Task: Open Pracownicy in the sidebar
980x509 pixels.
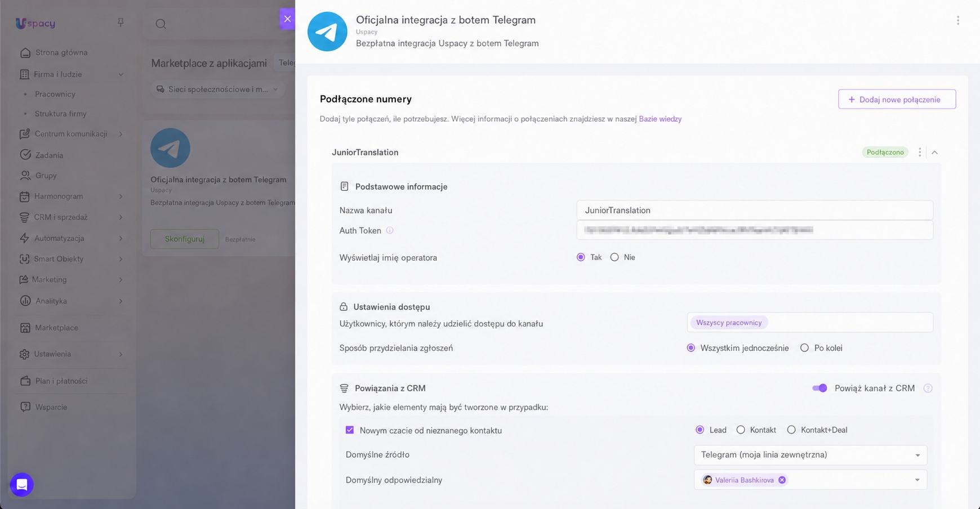Action: click(x=55, y=94)
